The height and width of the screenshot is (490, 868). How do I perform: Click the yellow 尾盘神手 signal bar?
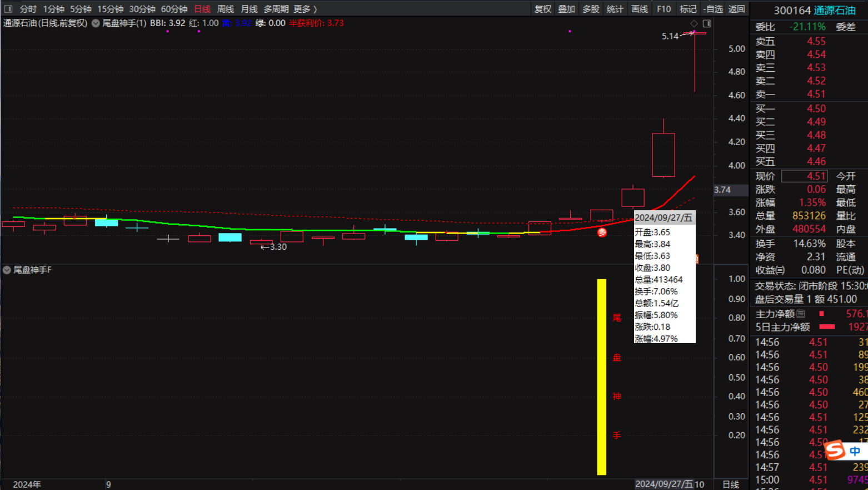click(x=601, y=377)
